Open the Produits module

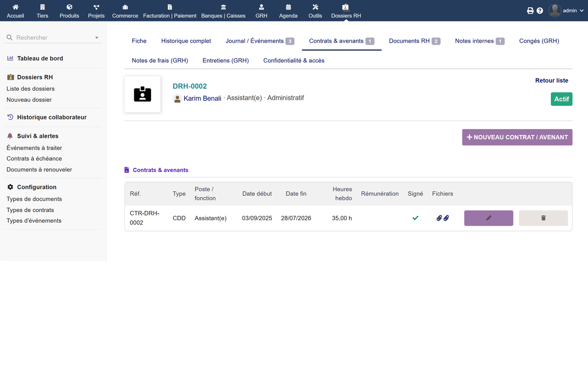point(69,11)
